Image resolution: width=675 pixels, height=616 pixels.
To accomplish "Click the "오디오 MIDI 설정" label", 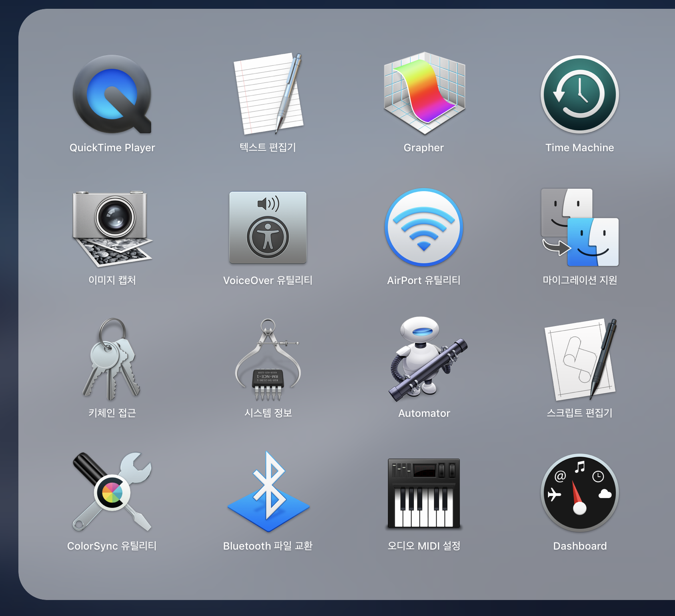I will (x=424, y=546).
